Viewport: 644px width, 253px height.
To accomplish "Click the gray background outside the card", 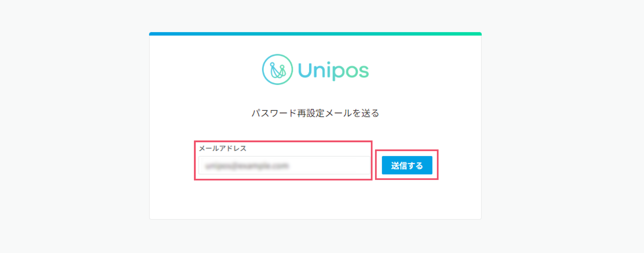I will pyautogui.click(x=75, y=125).
